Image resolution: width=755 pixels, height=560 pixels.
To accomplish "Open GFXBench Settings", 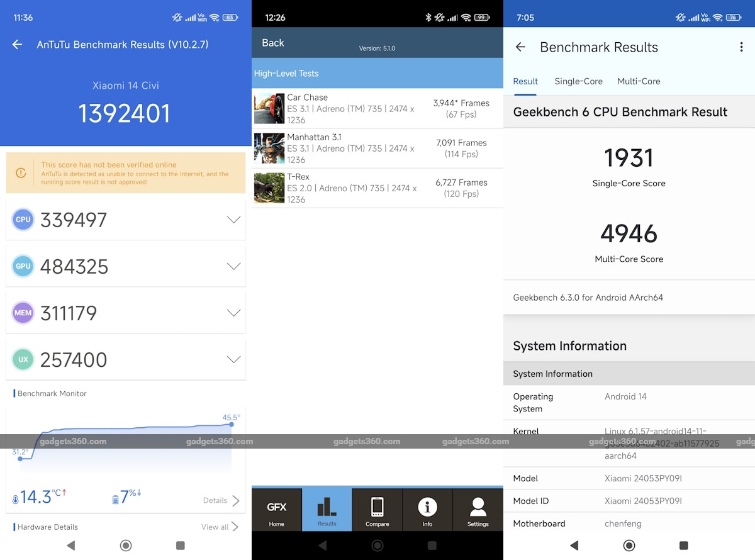I will [x=478, y=509].
